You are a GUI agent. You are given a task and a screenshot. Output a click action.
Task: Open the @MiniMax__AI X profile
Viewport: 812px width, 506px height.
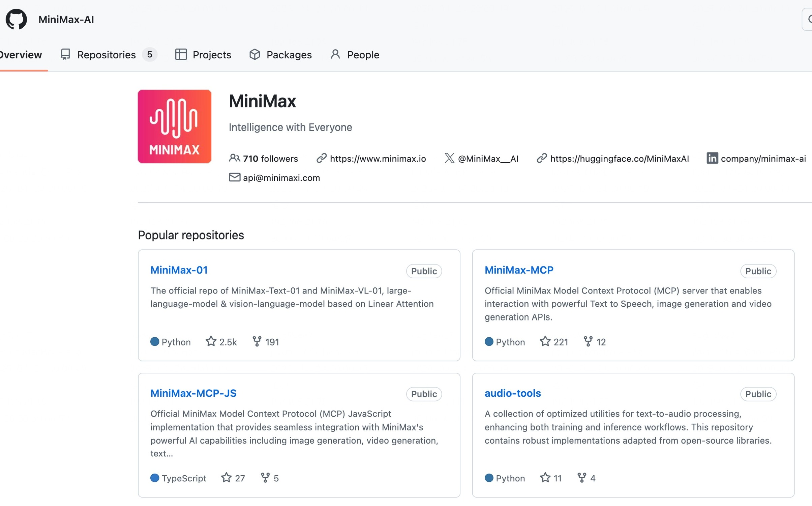pyautogui.click(x=488, y=159)
